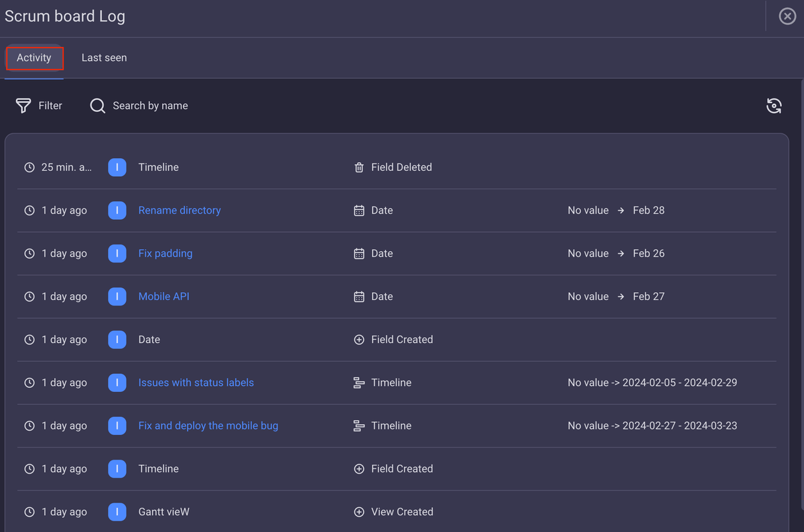The height and width of the screenshot is (532, 804).
Task: Click the blue item badge beside Mobile API
Action: pyautogui.click(x=117, y=296)
